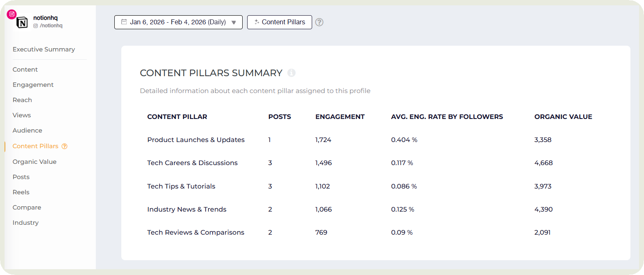Click the info icon next to Content Pillars Summary heading

292,73
